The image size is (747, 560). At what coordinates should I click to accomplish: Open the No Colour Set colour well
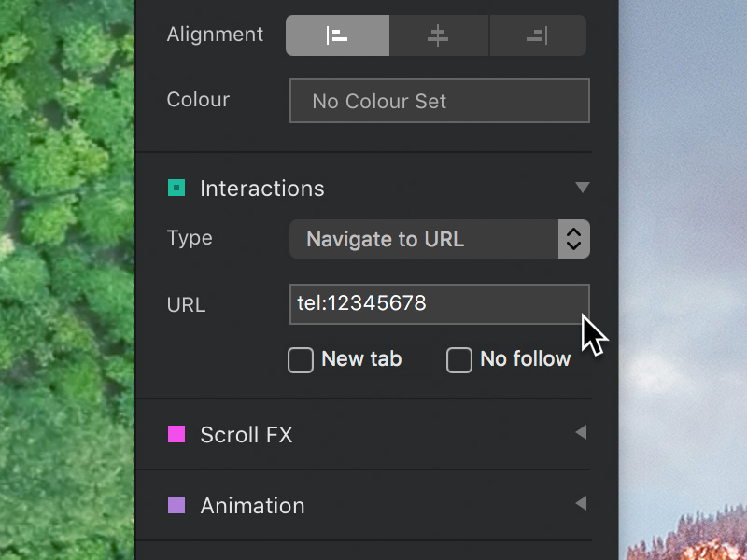tap(439, 101)
